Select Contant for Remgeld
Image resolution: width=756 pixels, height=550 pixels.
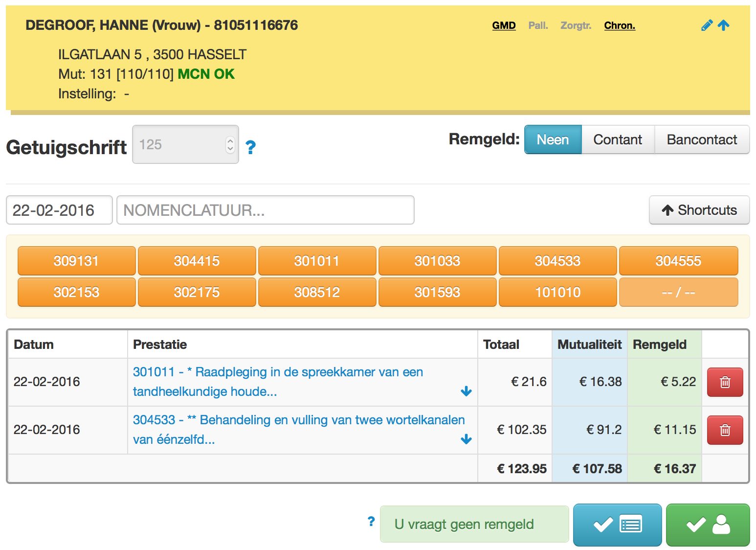click(x=618, y=139)
